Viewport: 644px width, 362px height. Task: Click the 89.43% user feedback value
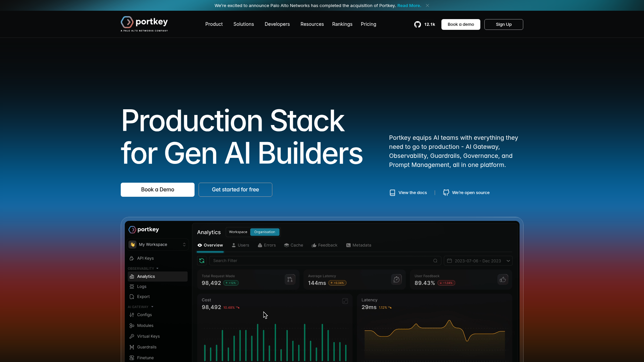(x=425, y=283)
